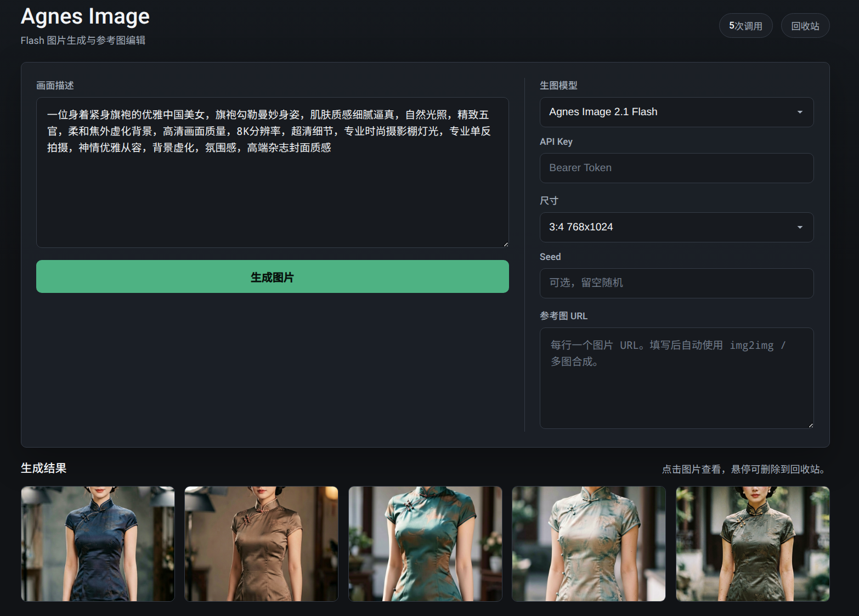Click the Seed label
Viewport: 859px width, 616px height.
tap(550, 257)
